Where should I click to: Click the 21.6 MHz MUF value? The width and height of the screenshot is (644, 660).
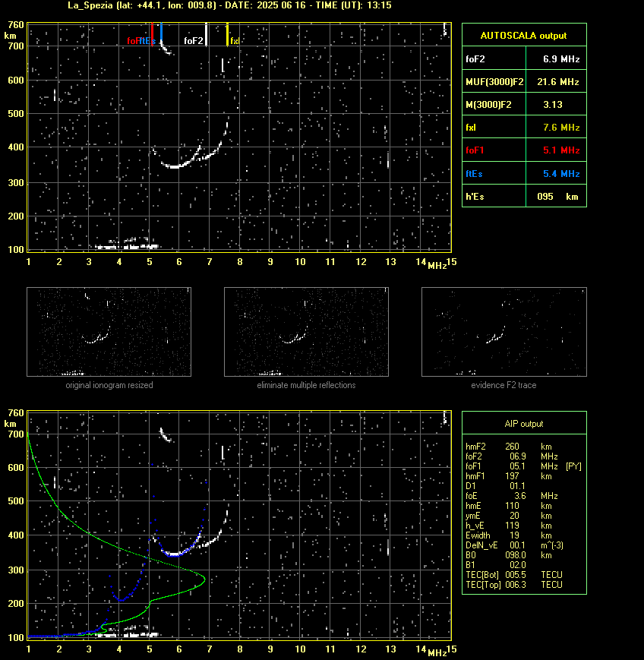(x=558, y=82)
